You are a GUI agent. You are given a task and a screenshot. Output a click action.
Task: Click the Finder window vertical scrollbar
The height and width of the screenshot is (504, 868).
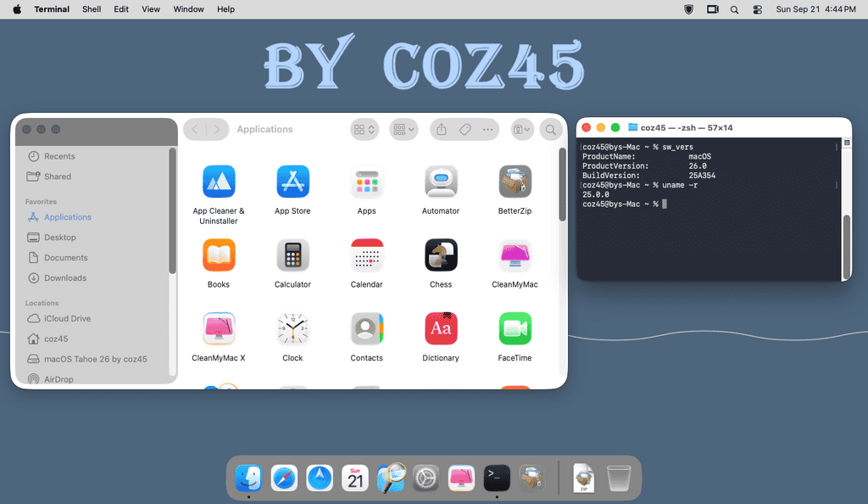click(x=563, y=184)
